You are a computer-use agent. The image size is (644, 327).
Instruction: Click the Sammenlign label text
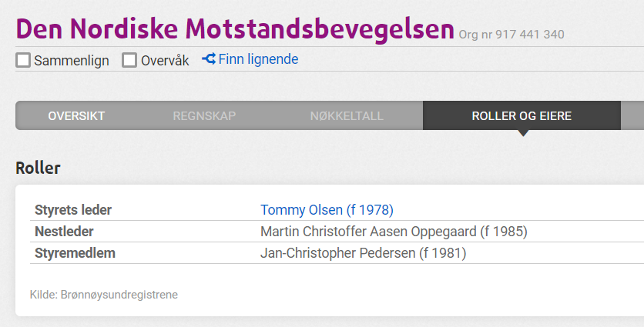[x=72, y=61]
